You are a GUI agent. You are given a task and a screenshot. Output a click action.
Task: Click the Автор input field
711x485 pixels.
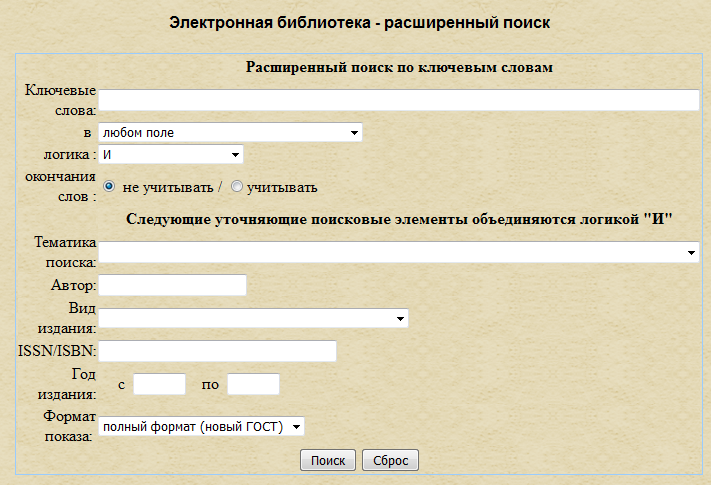(x=172, y=286)
